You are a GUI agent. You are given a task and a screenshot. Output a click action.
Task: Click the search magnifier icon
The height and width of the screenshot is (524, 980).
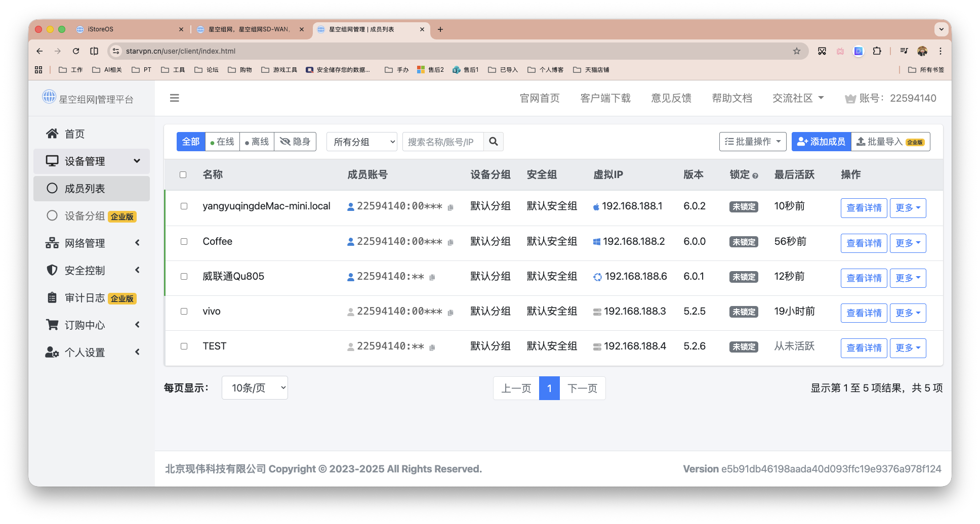[493, 142]
